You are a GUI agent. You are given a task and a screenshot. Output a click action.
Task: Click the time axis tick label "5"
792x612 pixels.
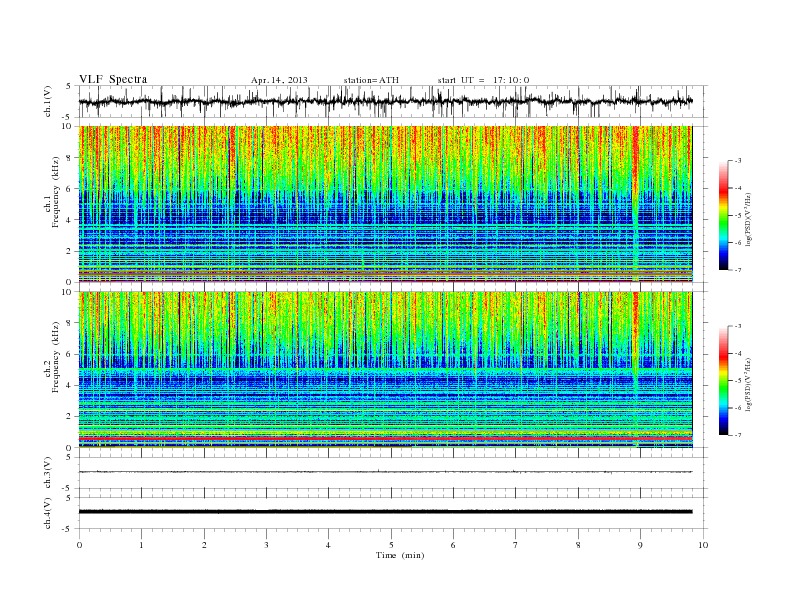[x=391, y=545]
